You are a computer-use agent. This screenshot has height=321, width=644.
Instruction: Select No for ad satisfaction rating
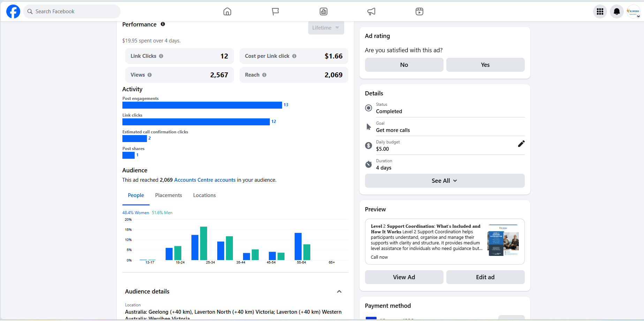click(404, 65)
